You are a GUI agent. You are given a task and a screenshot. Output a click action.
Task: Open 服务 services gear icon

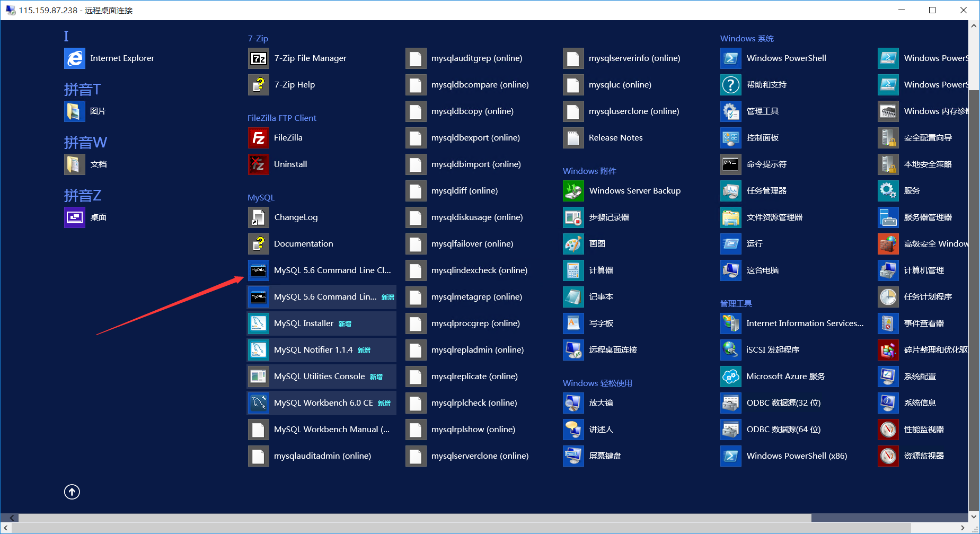coord(888,191)
